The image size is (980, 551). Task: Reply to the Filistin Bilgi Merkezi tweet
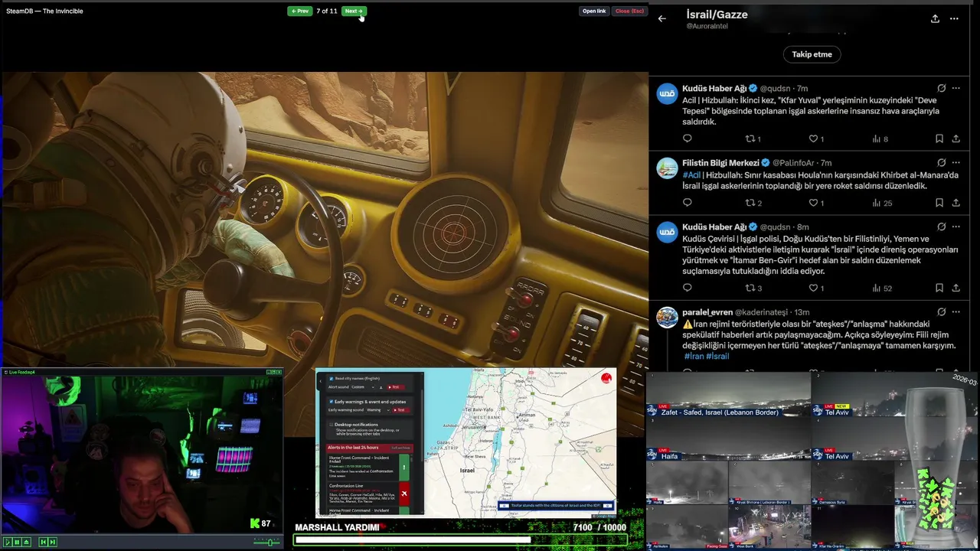click(x=687, y=203)
